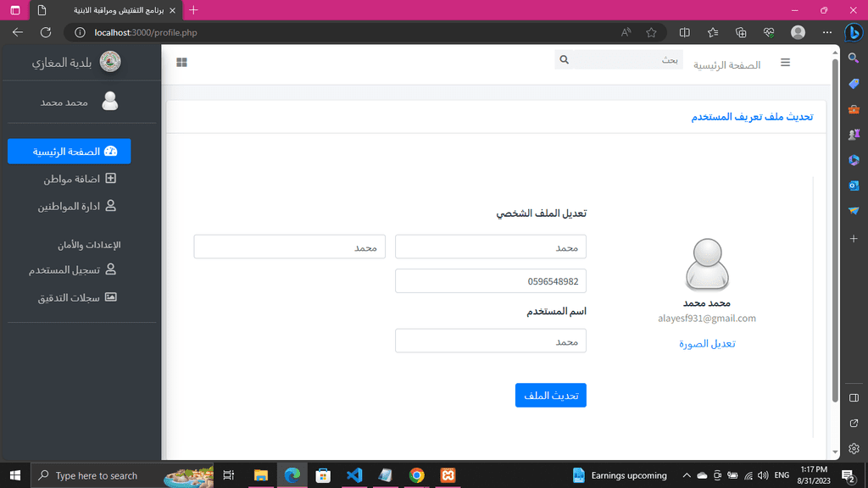Image resolution: width=868 pixels, height=488 pixels.
Task: Click the email alayesf931@gmail.com text
Action: [707, 319]
